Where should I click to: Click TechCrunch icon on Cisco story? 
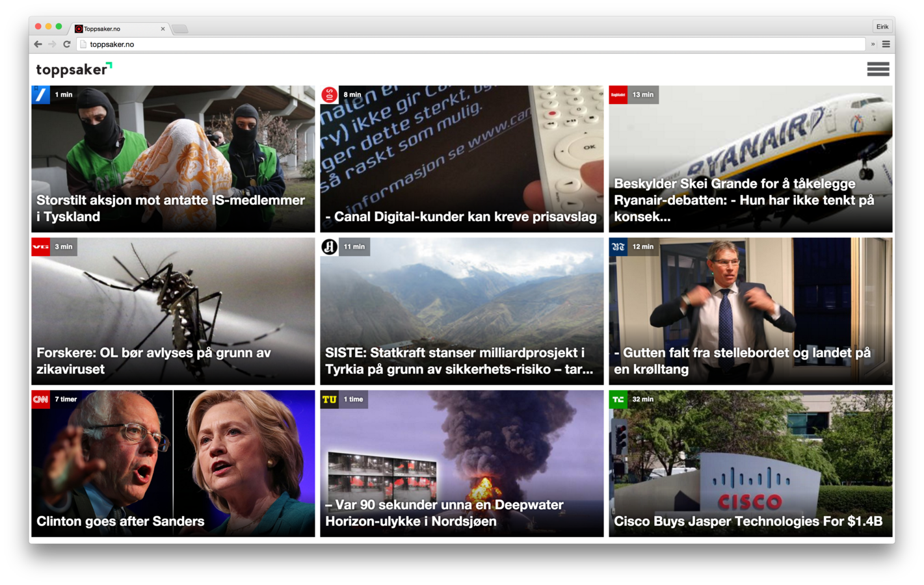618,400
